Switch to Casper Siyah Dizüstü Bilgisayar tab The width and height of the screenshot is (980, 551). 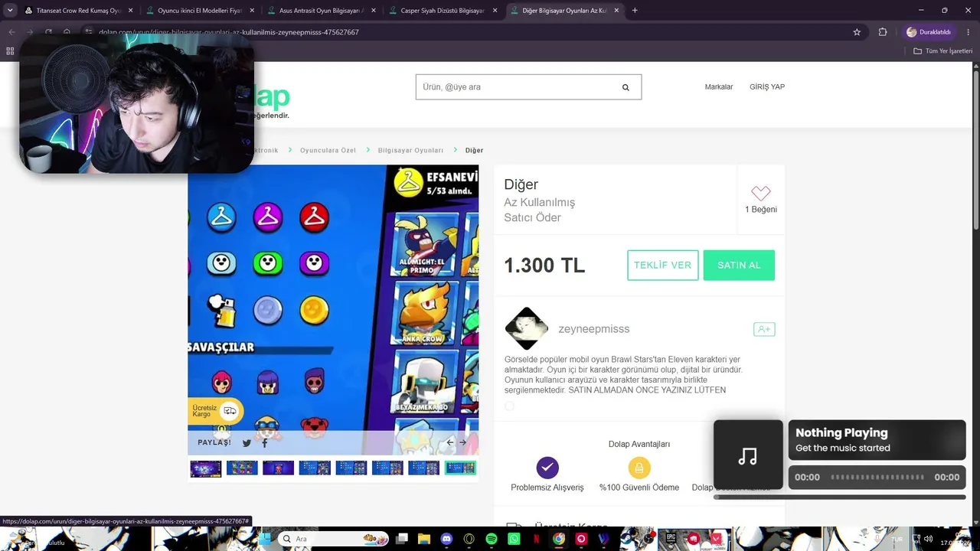443,11
